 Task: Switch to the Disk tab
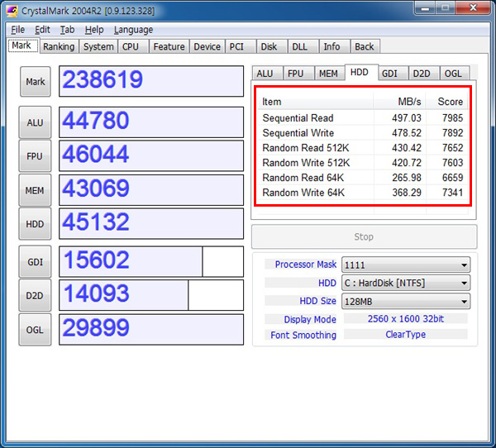[271, 46]
